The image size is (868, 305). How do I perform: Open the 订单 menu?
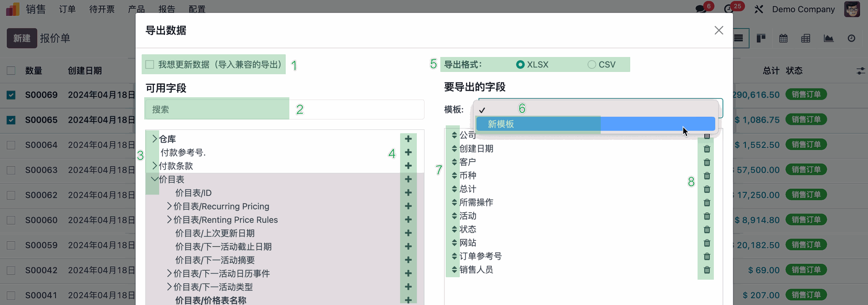pyautogui.click(x=67, y=9)
